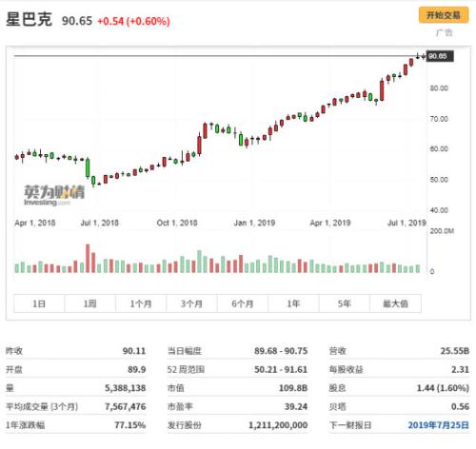
Task: Click the 200.0M volume axis label
Action: point(442,231)
